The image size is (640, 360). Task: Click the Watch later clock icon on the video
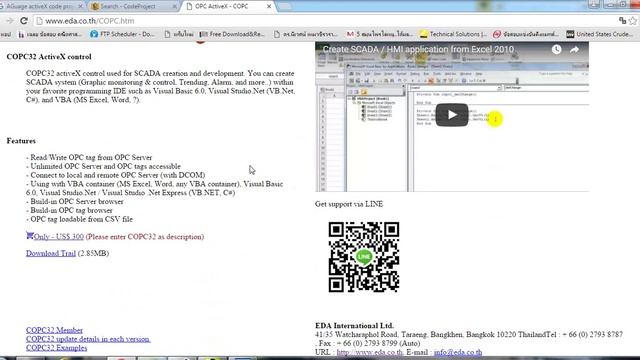click(556, 49)
